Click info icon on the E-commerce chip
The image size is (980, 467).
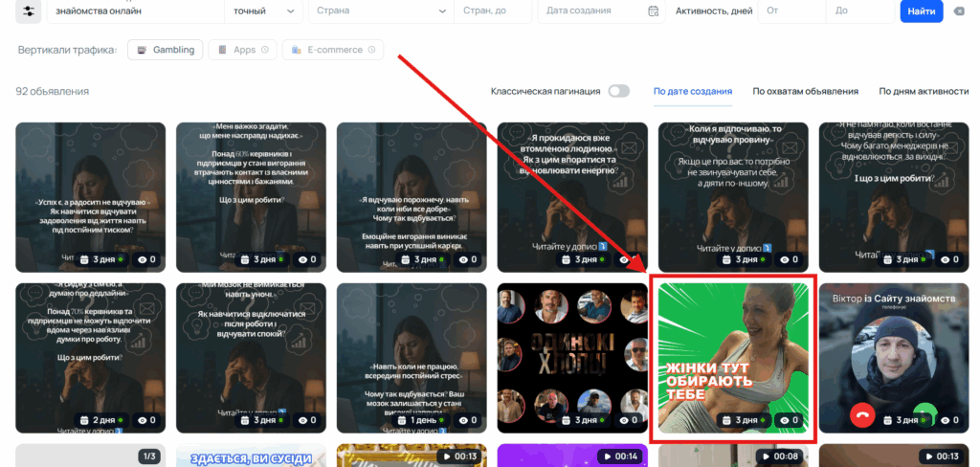(x=372, y=50)
